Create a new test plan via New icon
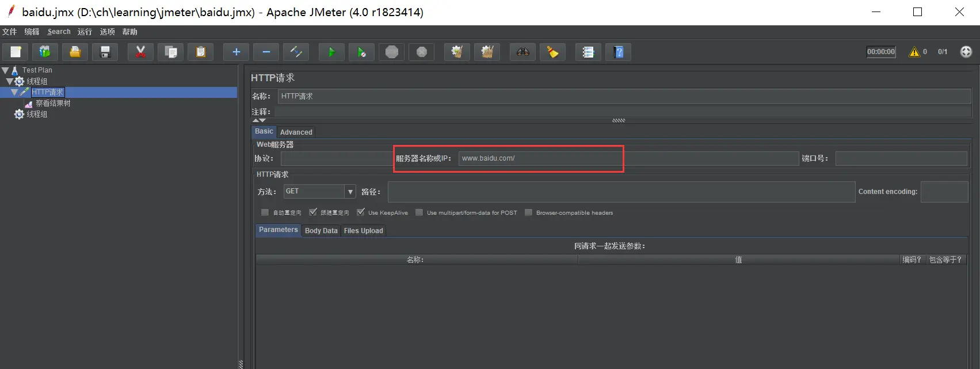This screenshot has width=980, height=369. click(16, 52)
